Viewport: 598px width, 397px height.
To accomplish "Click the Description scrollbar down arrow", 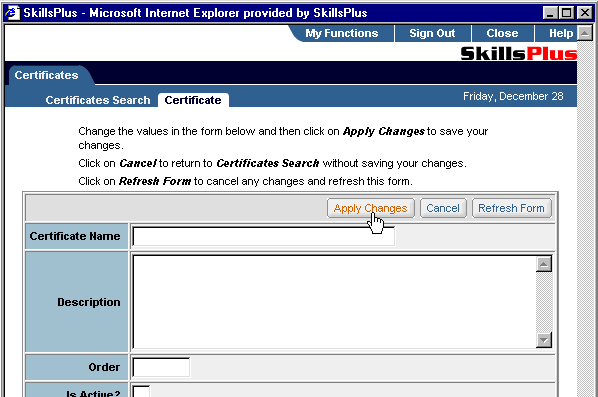I will click(x=544, y=340).
